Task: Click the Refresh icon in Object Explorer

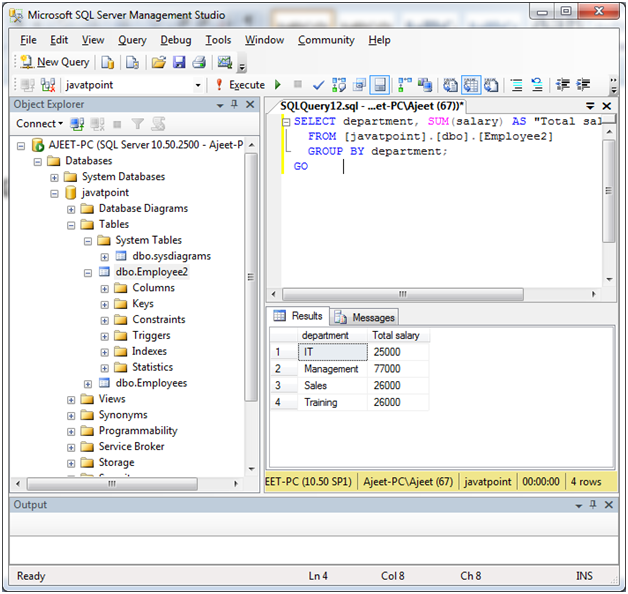Action: [x=158, y=124]
